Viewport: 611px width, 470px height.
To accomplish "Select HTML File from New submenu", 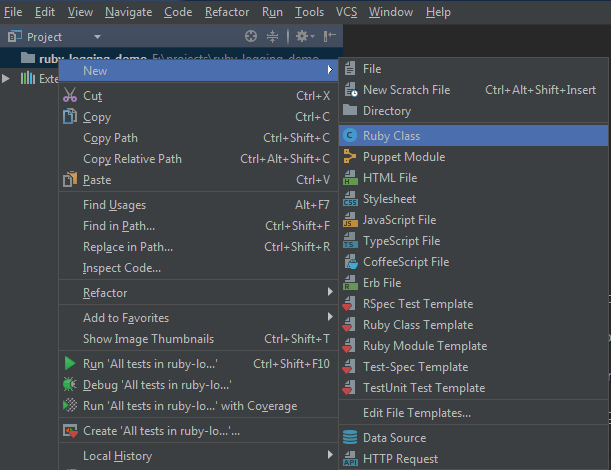I will pos(390,177).
